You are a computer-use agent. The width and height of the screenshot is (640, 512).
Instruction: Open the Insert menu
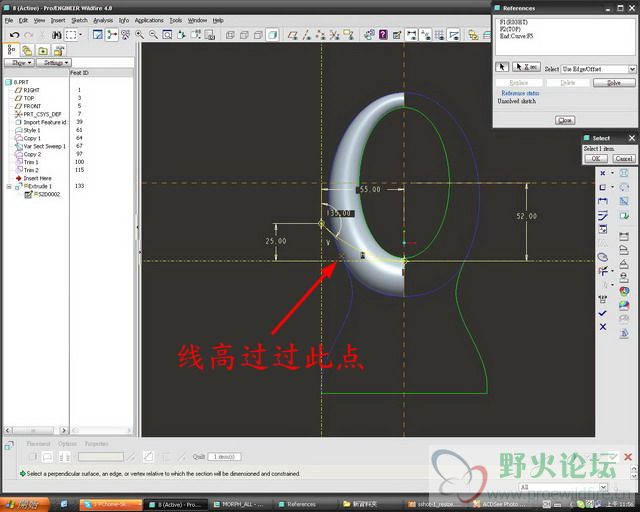(x=58, y=20)
